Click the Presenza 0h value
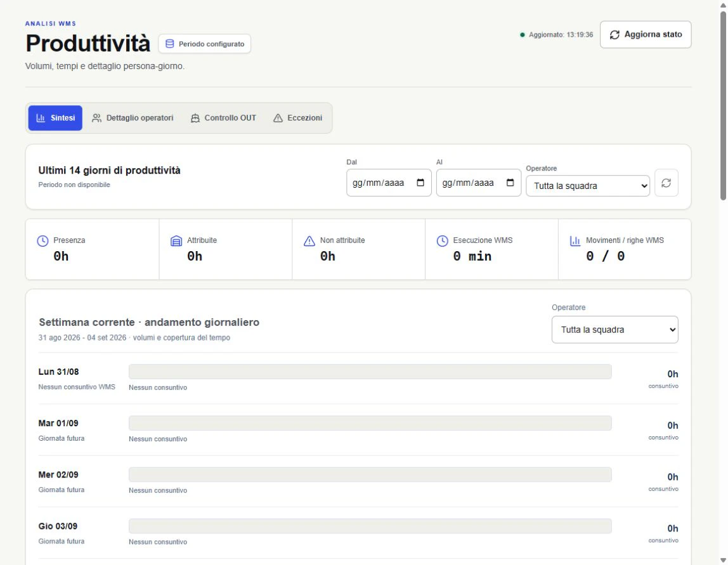The width and height of the screenshot is (728, 565). [x=61, y=256]
